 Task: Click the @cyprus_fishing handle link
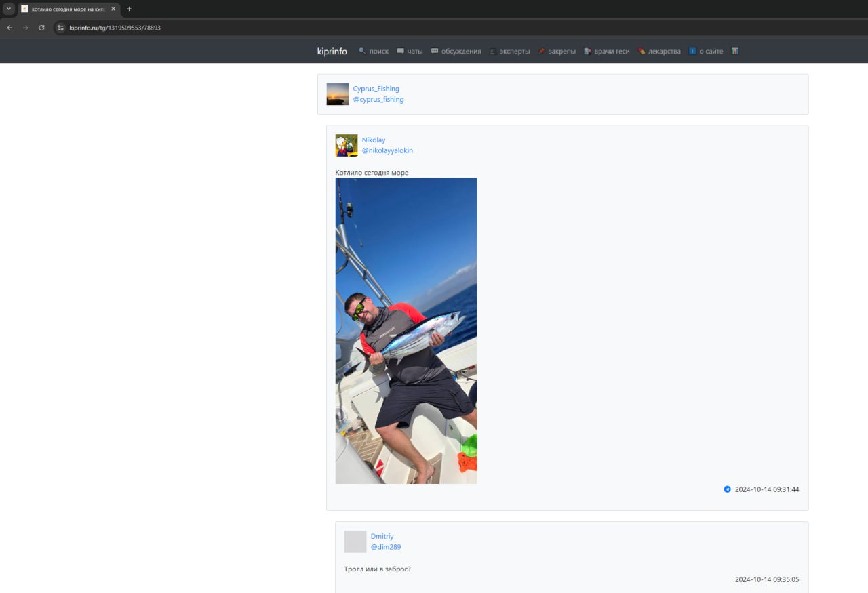point(378,100)
